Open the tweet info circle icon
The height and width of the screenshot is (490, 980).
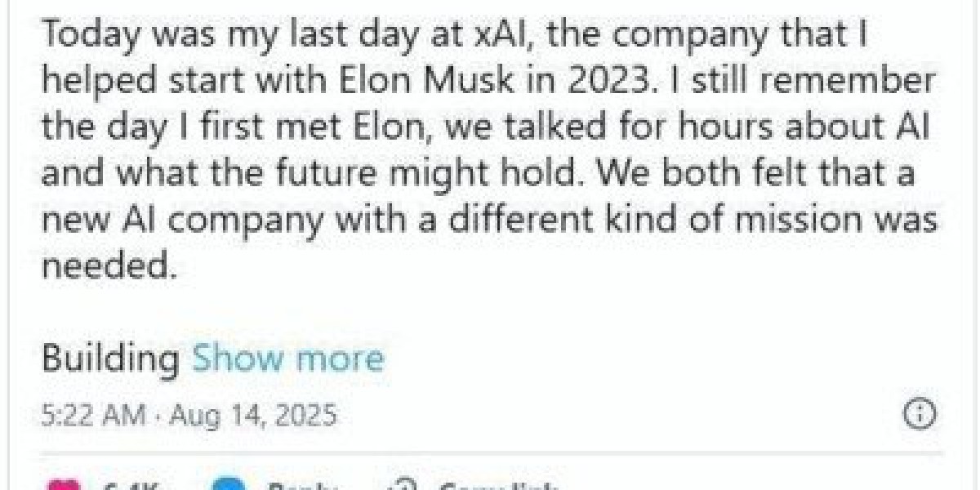click(920, 414)
